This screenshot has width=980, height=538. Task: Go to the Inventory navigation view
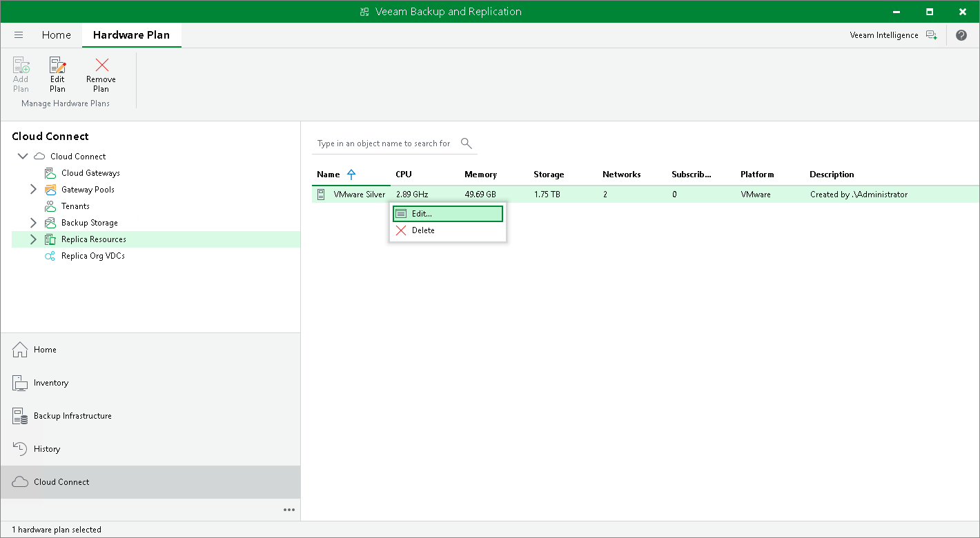[150, 383]
